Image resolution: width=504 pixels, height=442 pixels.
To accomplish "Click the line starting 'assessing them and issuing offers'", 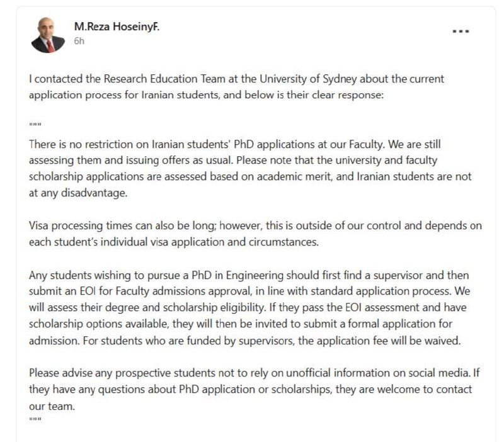I will 233,161.
